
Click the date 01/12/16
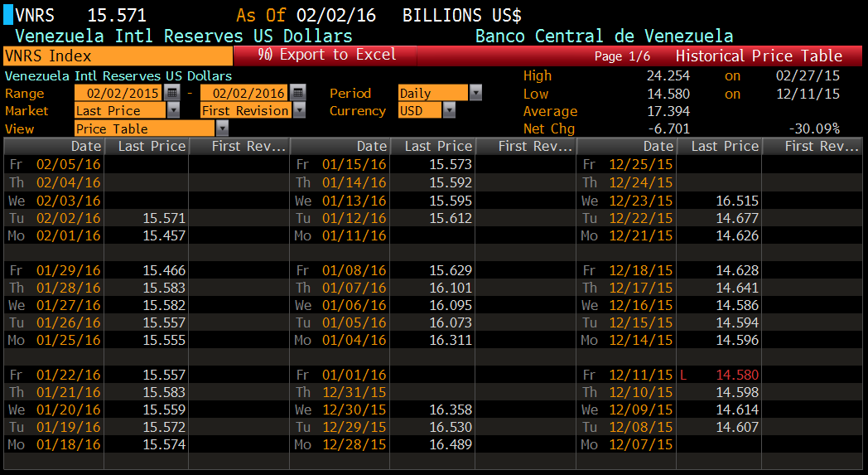[x=354, y=218]
